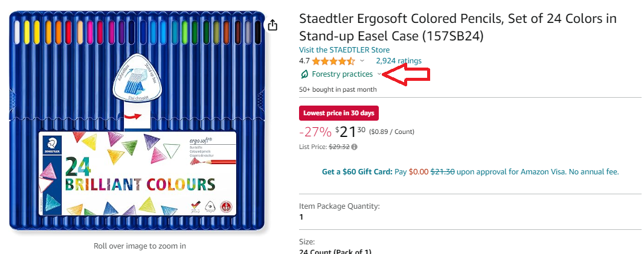Screen dimensions: 644x254
Task: Open the 2,924 ratings link
Action: (x=399, y=61)
